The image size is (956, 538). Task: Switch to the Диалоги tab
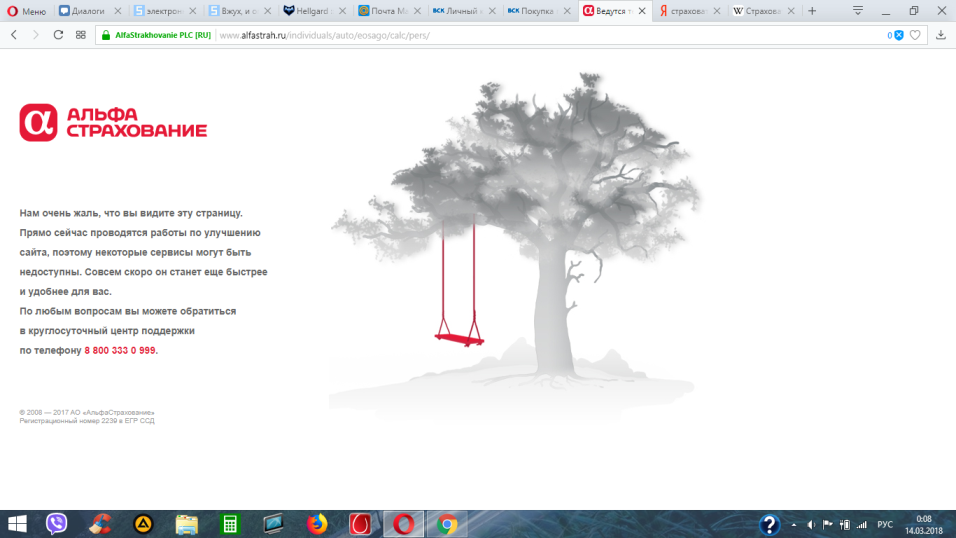88,11
